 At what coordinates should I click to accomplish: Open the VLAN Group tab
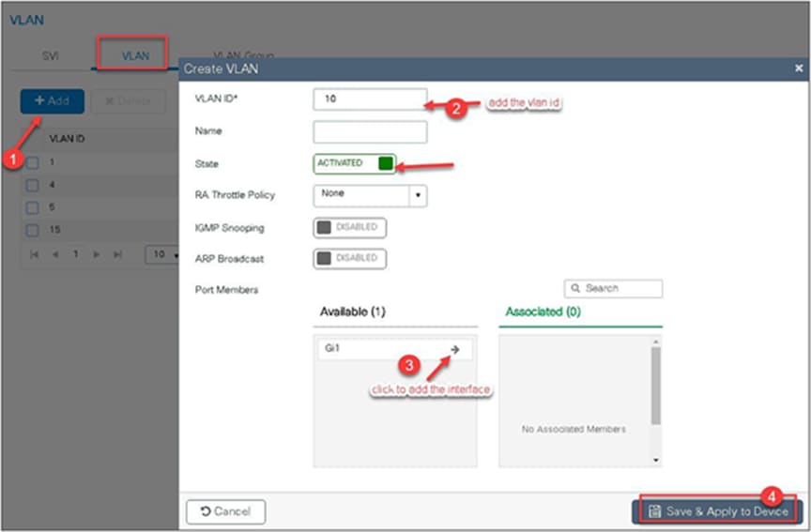point(244,54)
